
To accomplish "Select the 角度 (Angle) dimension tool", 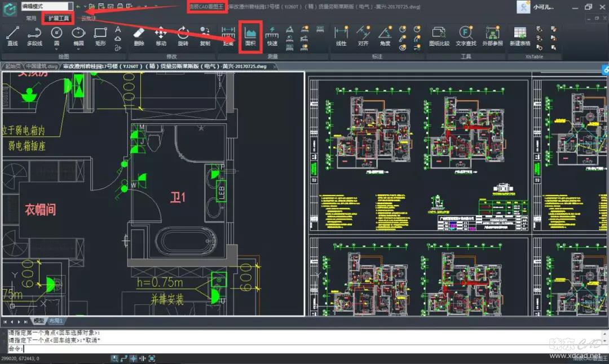I will pyautogui.click(x=385, y=36).
